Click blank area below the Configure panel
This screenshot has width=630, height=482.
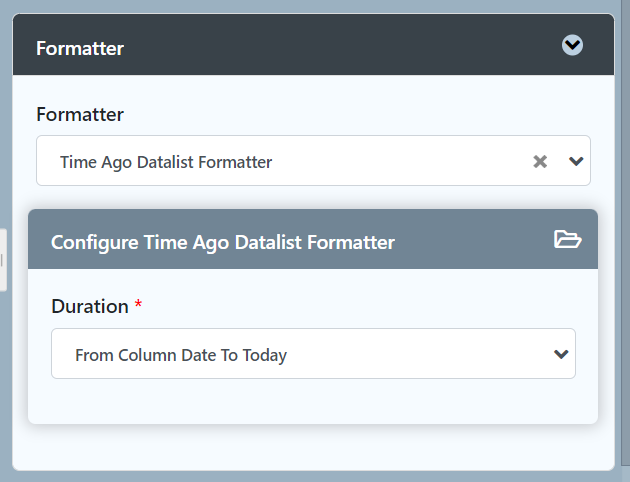point(313,447)
